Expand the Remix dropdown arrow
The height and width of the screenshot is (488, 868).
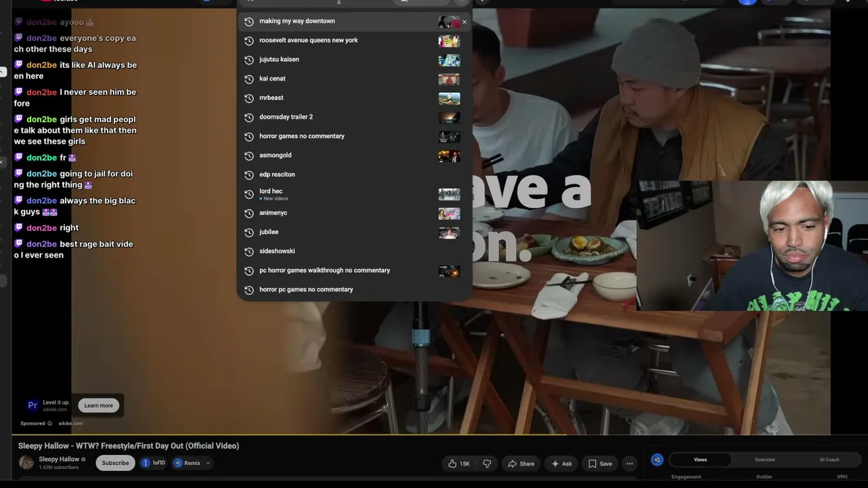click(208, 463)
